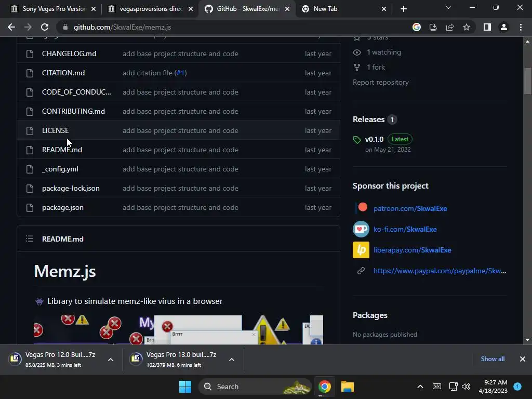
Task: Show hidden system tray icons
Action: click(420, 387)
